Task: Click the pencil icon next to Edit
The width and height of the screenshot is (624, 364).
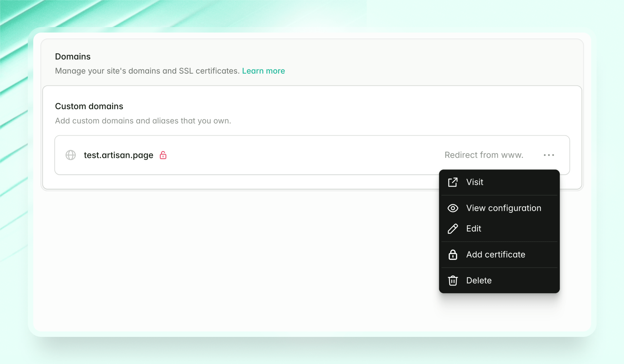Action: pos(453,229)
